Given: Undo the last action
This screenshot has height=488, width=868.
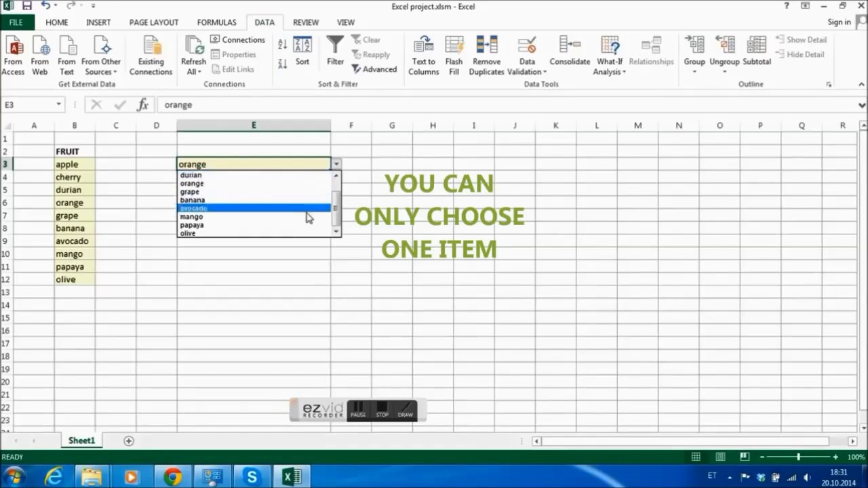Looking at the screenshot, I should 45,5.
